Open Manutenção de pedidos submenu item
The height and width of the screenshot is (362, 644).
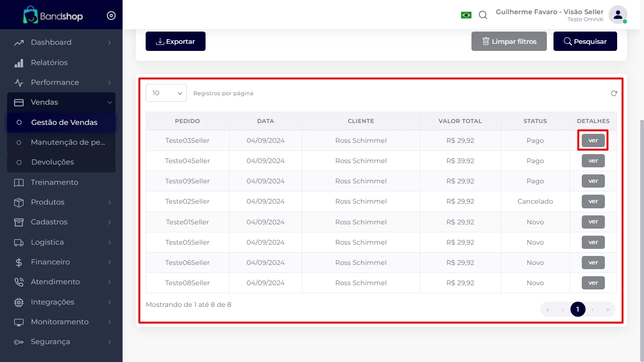67,142
